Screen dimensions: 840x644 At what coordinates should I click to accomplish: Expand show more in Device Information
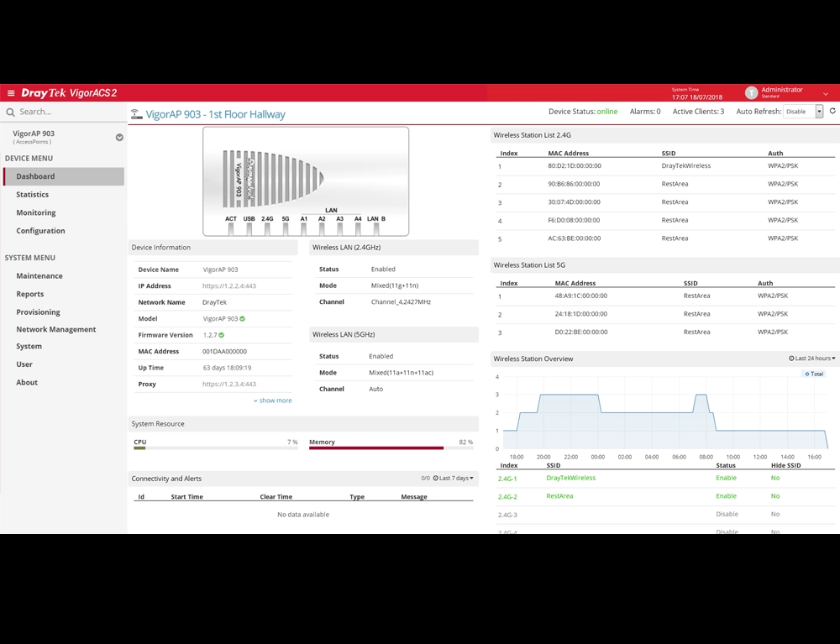pos(273,401)
